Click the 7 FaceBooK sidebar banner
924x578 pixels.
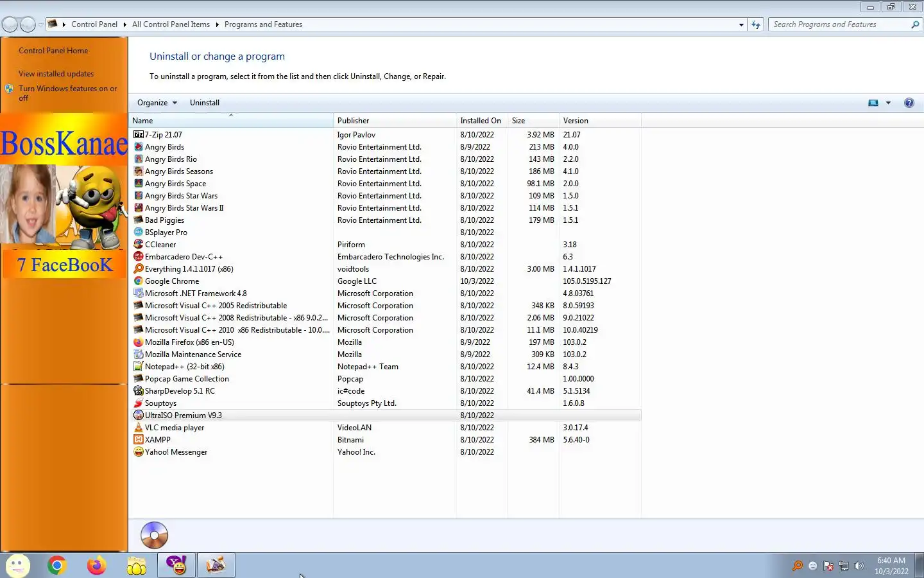click(64, 265)
